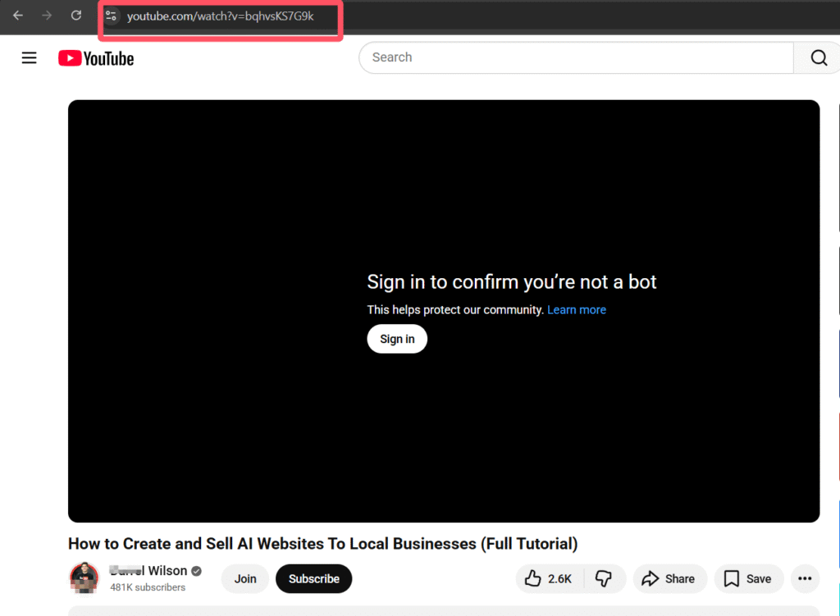This screenshot has width=840, height=616.
Task: Open more video actions with the ellipsis
Action: [x=805, y=578]
